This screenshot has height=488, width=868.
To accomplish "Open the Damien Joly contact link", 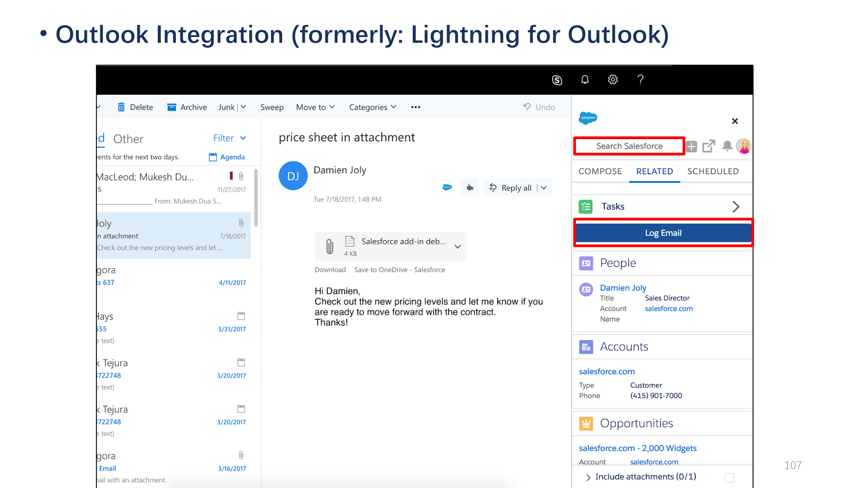I will click(x=623, y=288).
